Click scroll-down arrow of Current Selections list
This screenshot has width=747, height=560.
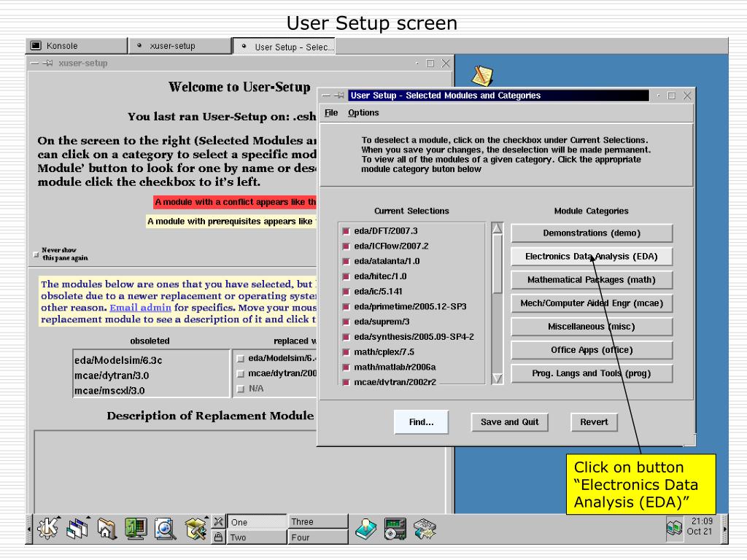pos(497,378)
